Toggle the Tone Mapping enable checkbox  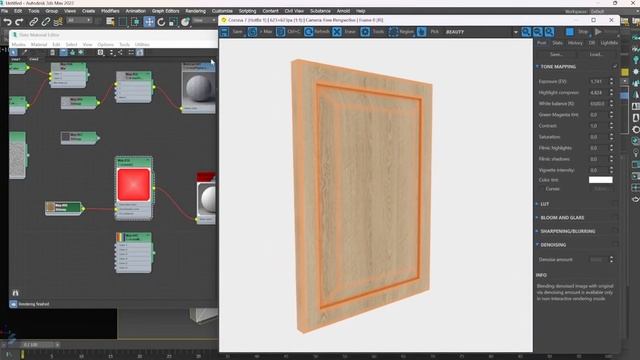pos(615,66)
